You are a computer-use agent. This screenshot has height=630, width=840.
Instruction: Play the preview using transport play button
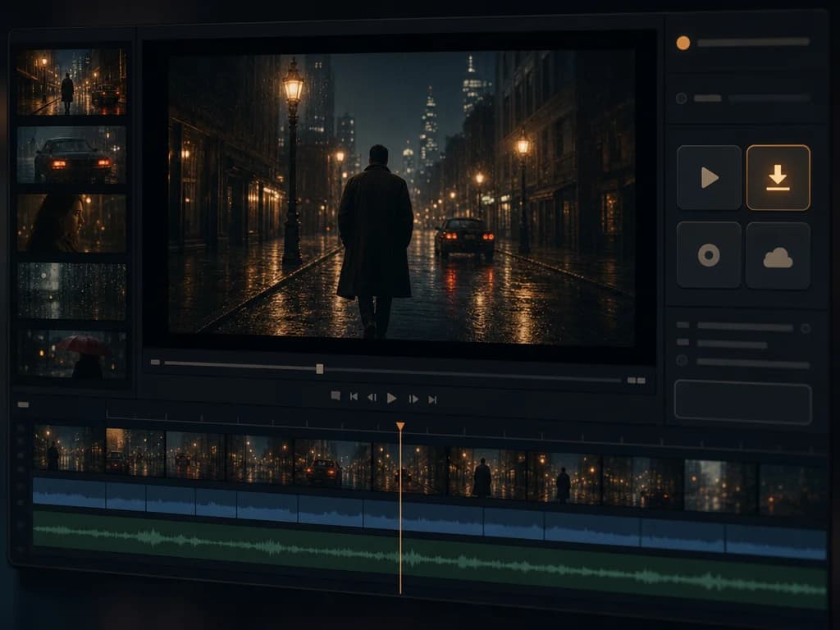tap(391, 398)
